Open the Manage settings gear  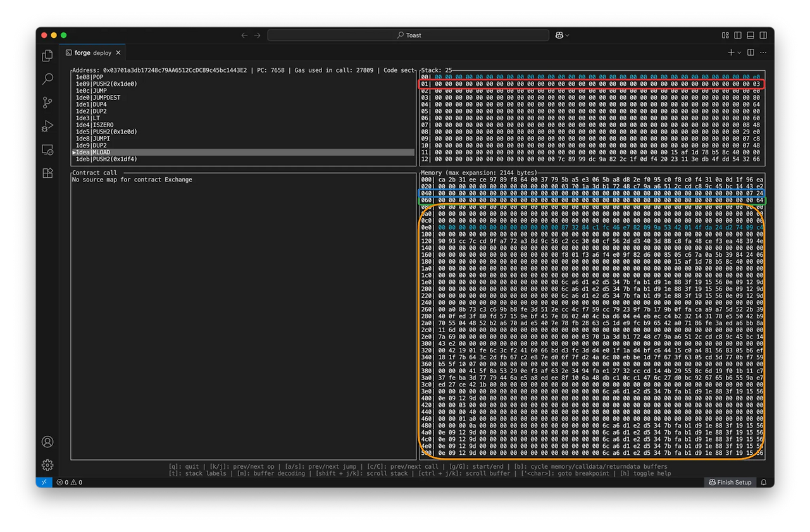[x=47, y=465]
